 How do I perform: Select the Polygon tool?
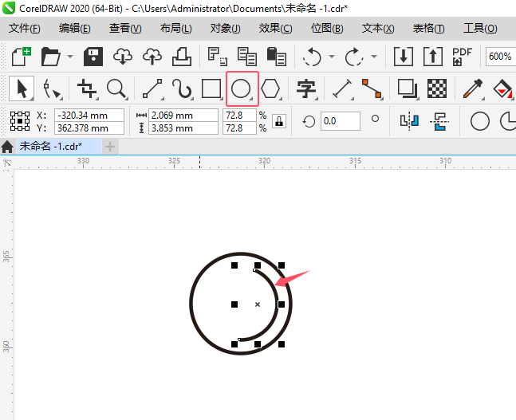270,88
